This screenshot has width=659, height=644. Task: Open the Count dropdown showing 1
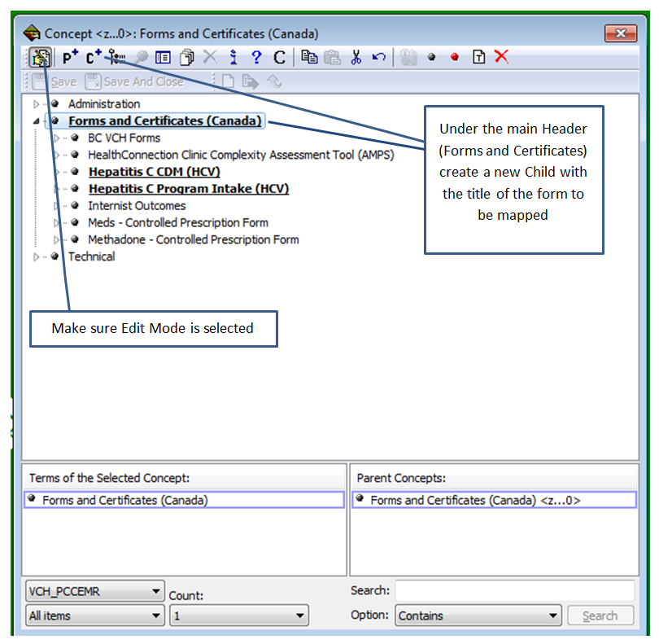(239, 616)
